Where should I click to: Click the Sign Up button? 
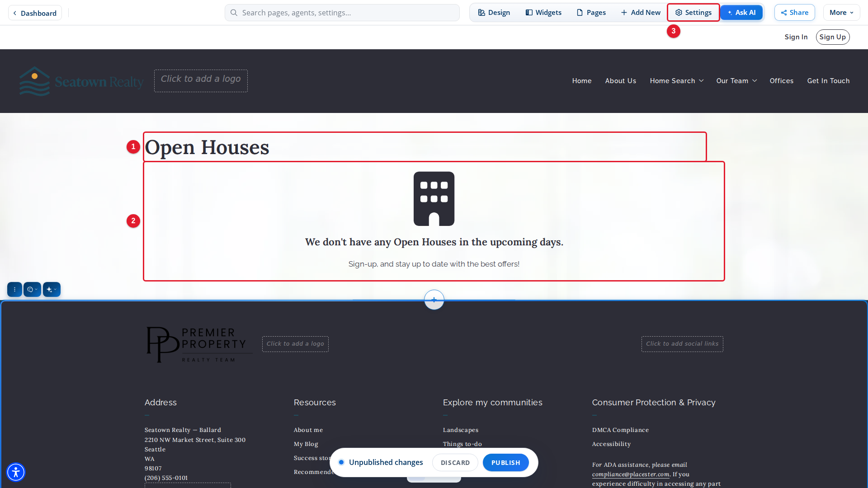833,37
